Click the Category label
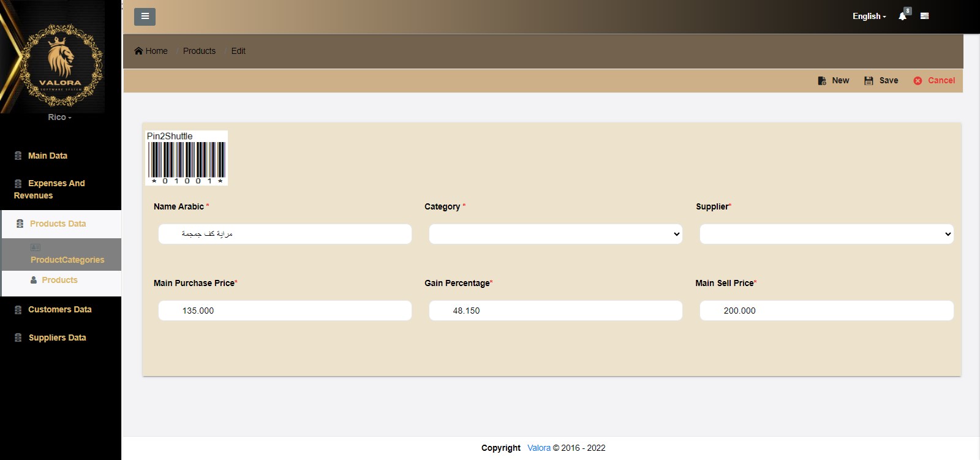 point(442,206)
